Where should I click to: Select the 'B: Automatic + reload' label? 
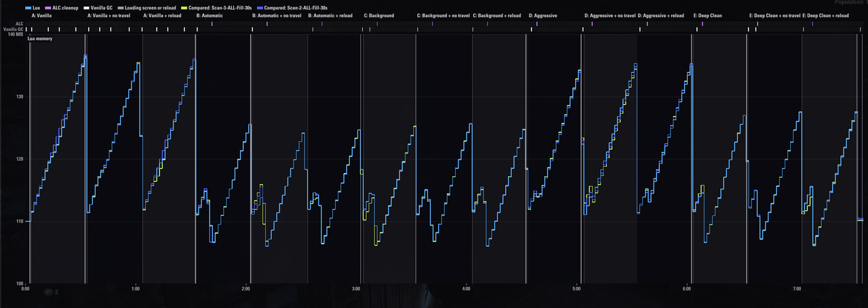pos(330,15)
